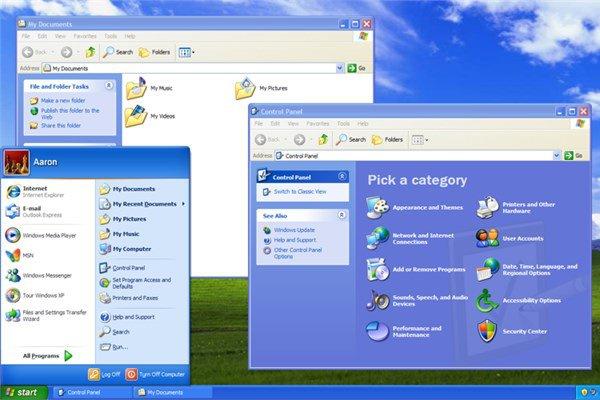
Task: Click Turn Off Computer button
Action: coord(155,374)
